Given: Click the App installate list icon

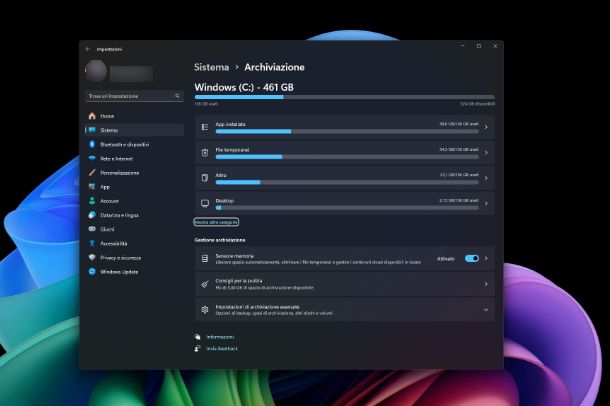Looking at the screenshot, I should pyautogui.click(x=205, y=127).
